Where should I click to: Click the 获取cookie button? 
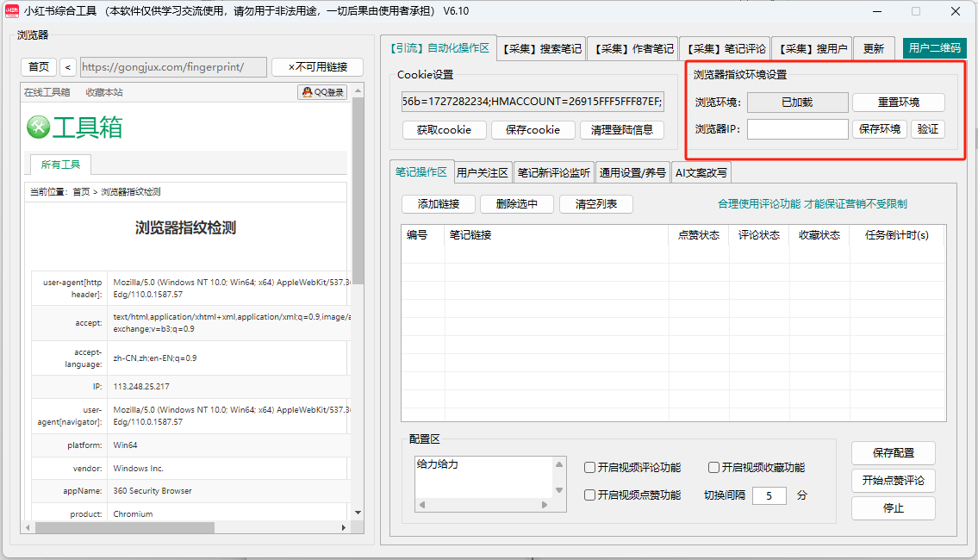pos(444,130)
